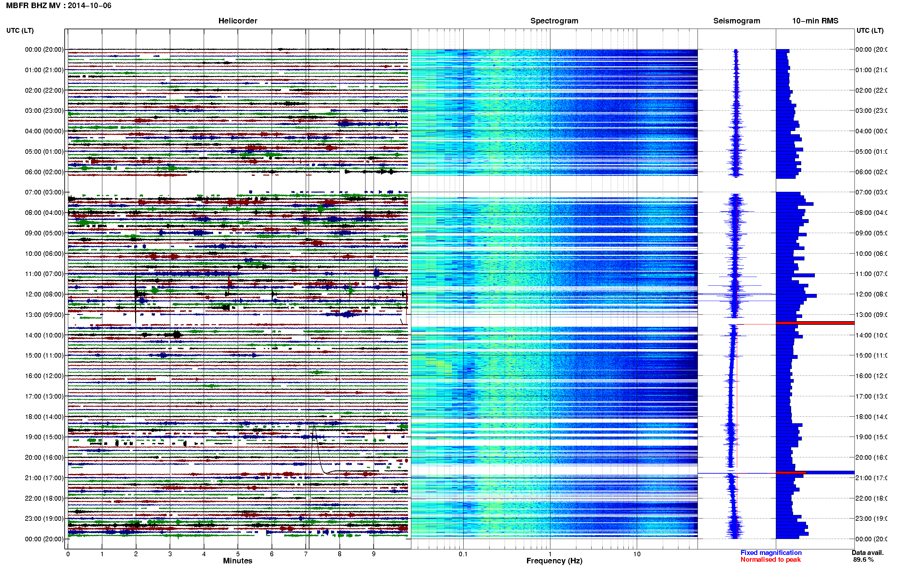This screenshot has width=924, height=578.
Task: Select the Spectrogram panel heading
Action: pyautogui.click(x=554, y=21)
